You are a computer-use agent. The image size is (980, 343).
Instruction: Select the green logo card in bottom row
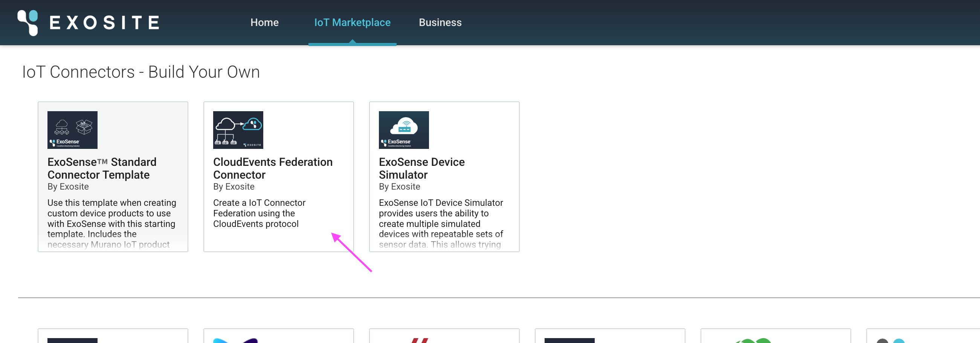[775, 337]
